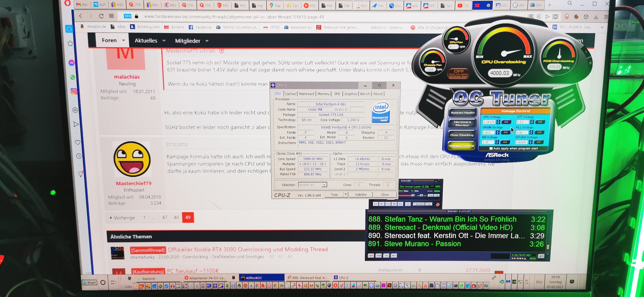644x297 pixels.
Task: Open a new browser tab with plus
Action: (549, 5)
